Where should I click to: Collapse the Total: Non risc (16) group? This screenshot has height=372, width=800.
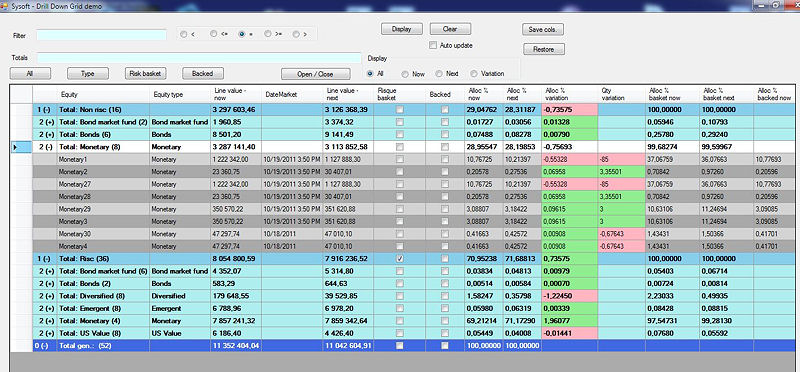tap(45, 110)
